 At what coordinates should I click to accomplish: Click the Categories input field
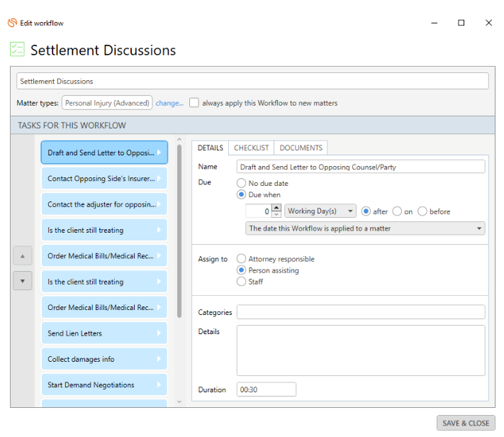click(x=361, y=312)
